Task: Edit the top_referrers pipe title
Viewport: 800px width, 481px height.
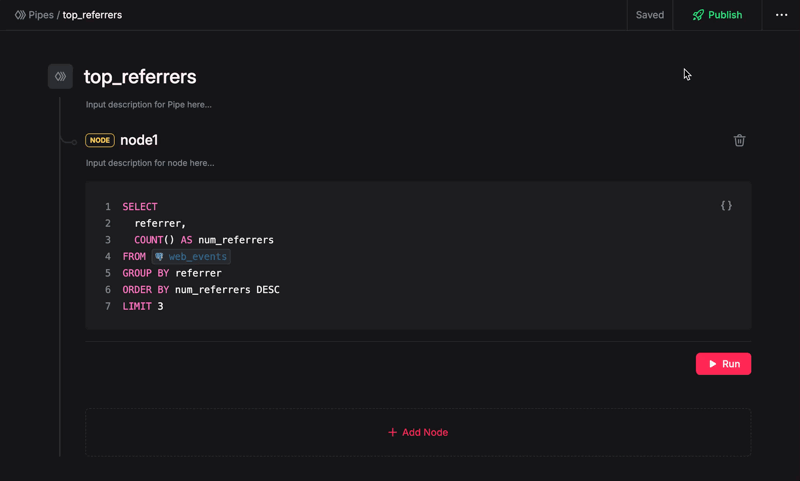Action: pyautogui.click(x=140, y=77)
